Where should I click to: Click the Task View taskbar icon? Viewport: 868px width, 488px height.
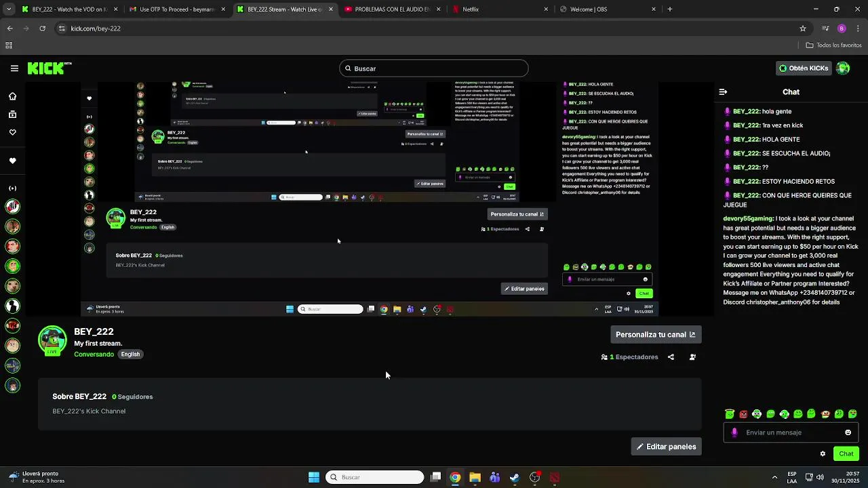coord(436,477)
